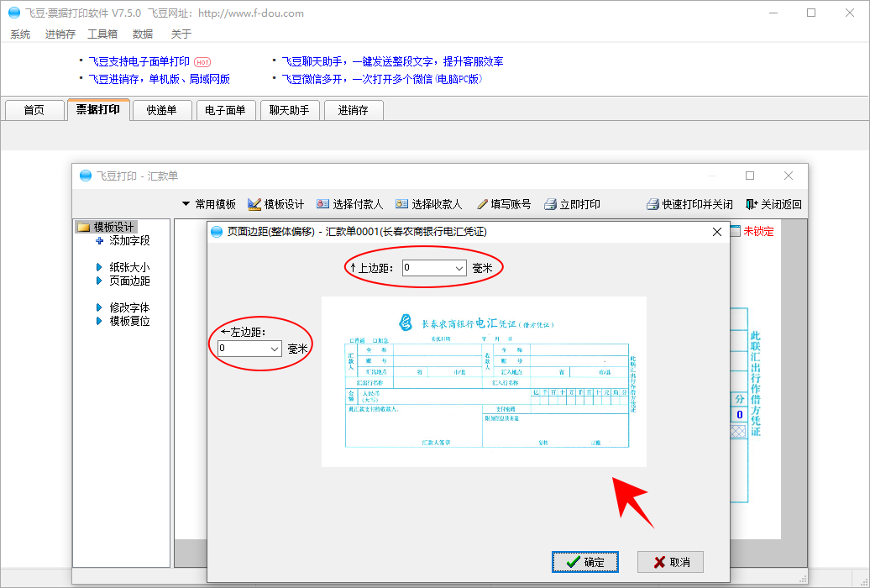The image size is (870, 588).
Task: Open the 左边距 dropdown
Action: pyautogui.click(x=274, y=349)
